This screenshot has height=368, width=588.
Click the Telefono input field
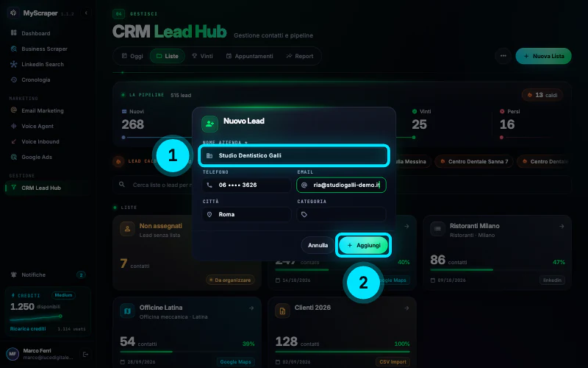tap(247, 185)
